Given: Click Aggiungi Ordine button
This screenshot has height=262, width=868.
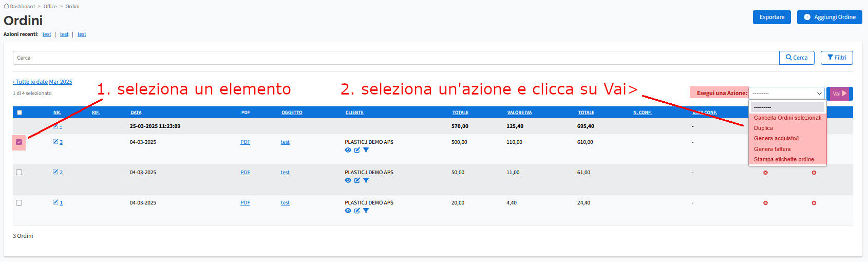Looking at the screenshot, I should click(829, 17).
